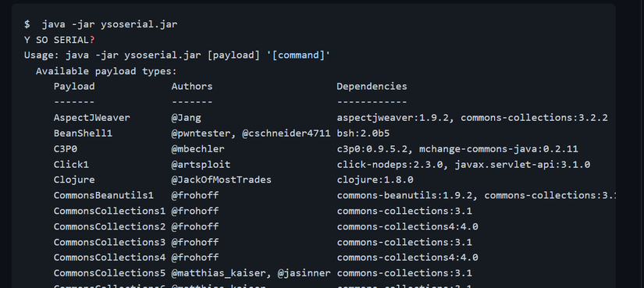Click the CommonsCollections4 payload entry
This screenshot has width=644, height=288.
[x=109, y=258]
